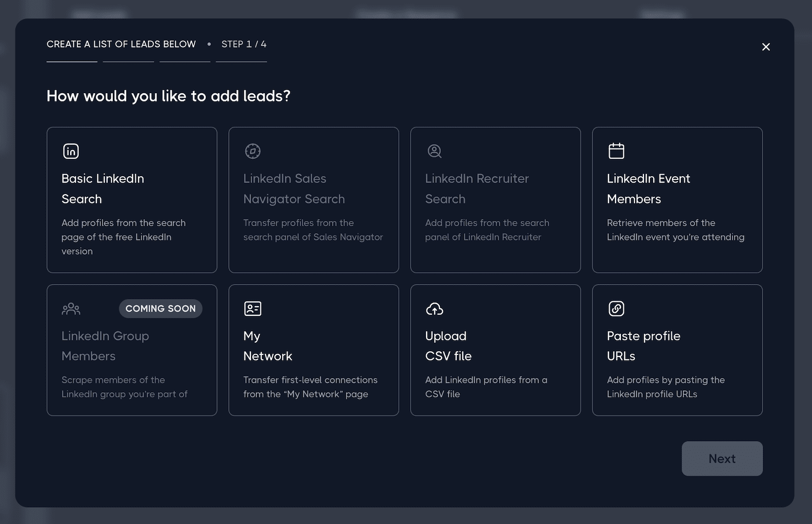Click the LinkedIn Recruiter Search description text
812x524 pixels.
tap(486, 230)
